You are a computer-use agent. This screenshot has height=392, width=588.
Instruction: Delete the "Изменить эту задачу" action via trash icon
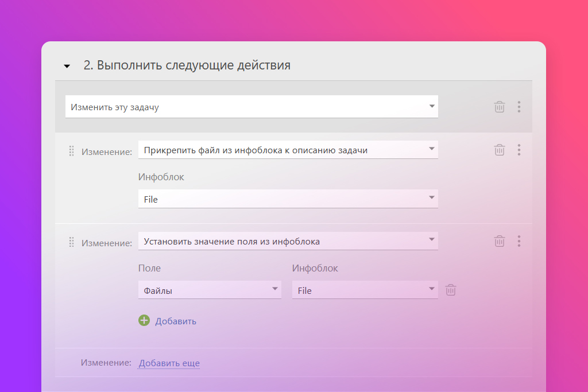tap(500, 107)
